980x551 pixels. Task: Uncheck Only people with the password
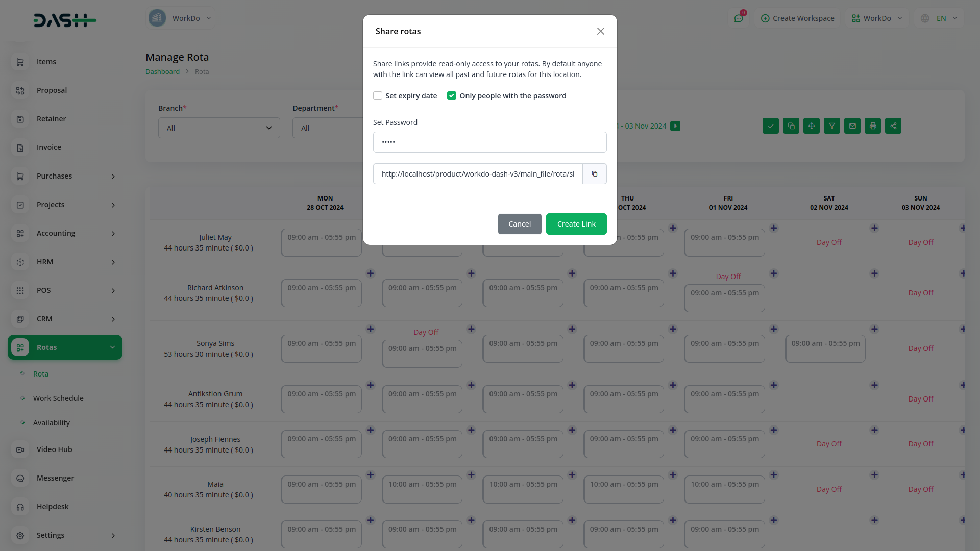tap(451, 96)
